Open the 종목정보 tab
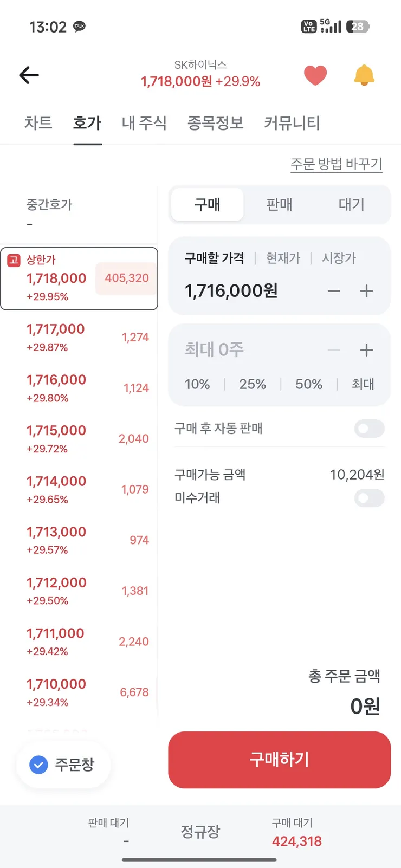 pyautogui.click(x=215, y=123)
